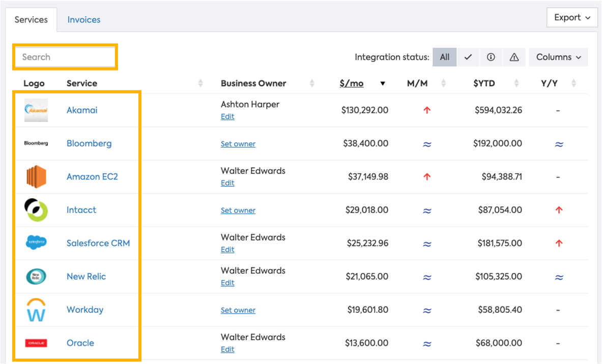
Task: Click the Salesforce cloud logo
Action: pos(36,242)
